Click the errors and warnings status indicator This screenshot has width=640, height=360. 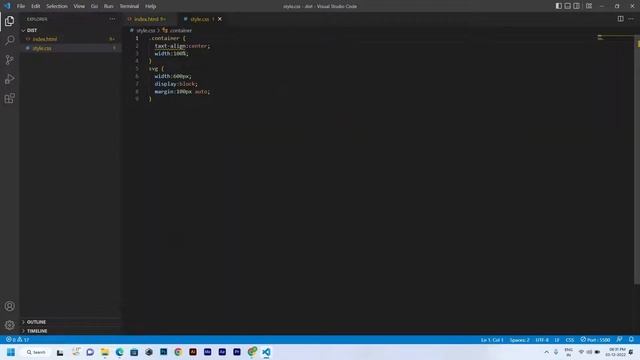[18, 340]
